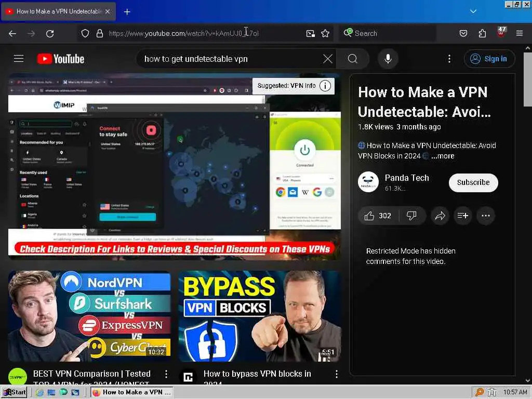The height and width of the screenshot is (399, 532).
Task: Like the video showing 302 likes
Action: [x=378, y=216]
